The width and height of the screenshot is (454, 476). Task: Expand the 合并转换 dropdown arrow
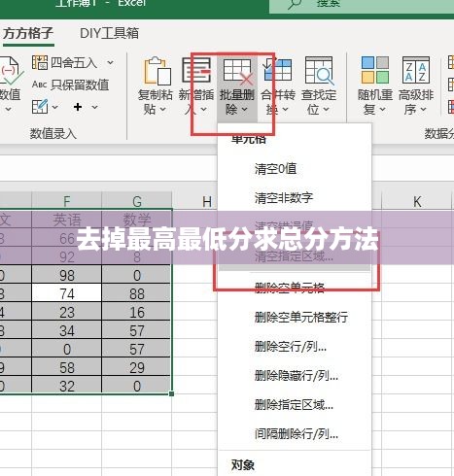coord(285,109)
